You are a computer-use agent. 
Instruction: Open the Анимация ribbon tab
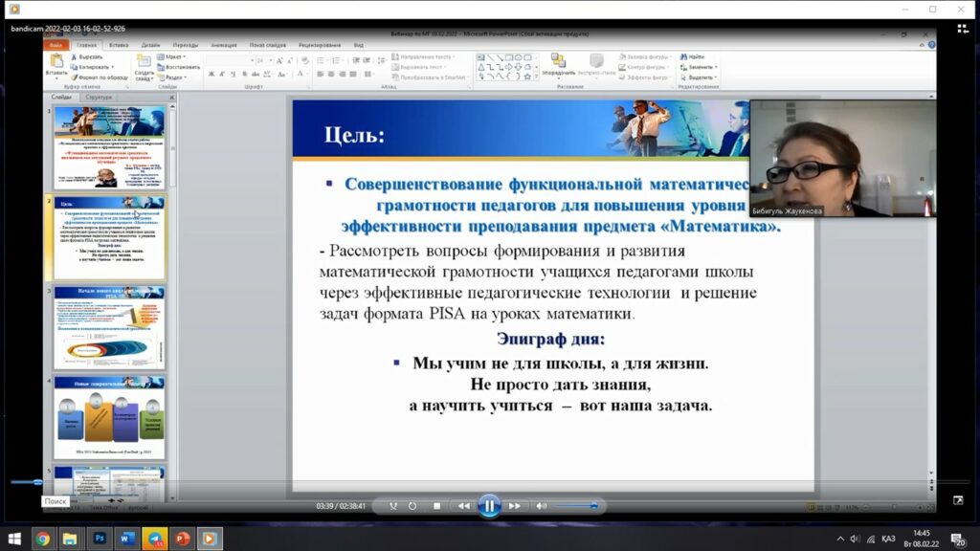click(x=223, y=45)
